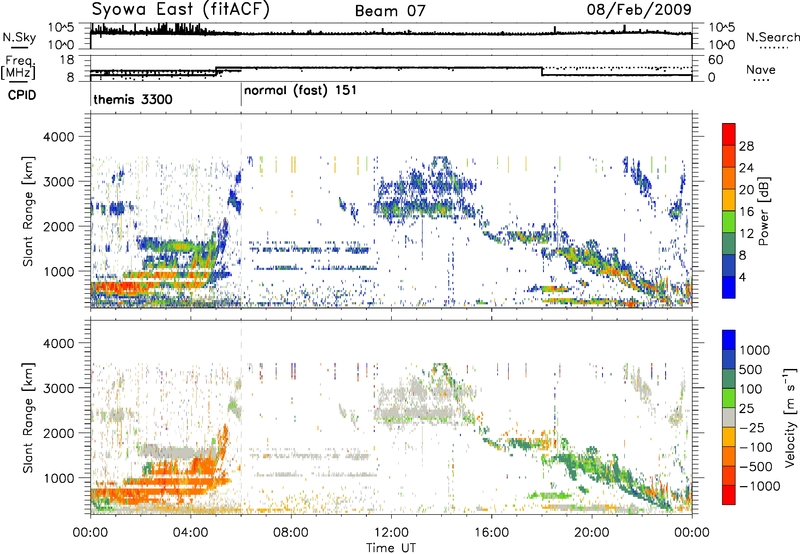Click the '-1000' tick on Velocity color bar
This screenshot has width=800, height=554.
coord(760,486)
